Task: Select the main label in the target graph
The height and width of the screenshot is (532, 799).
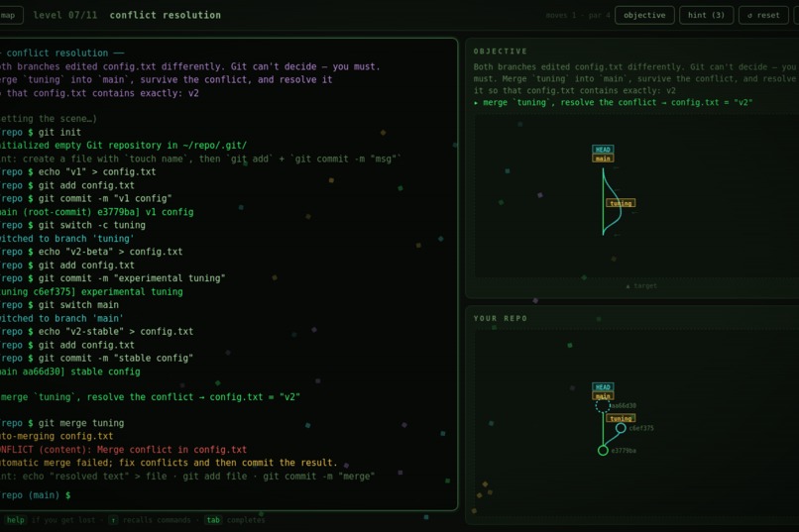Action: [603, 159]
